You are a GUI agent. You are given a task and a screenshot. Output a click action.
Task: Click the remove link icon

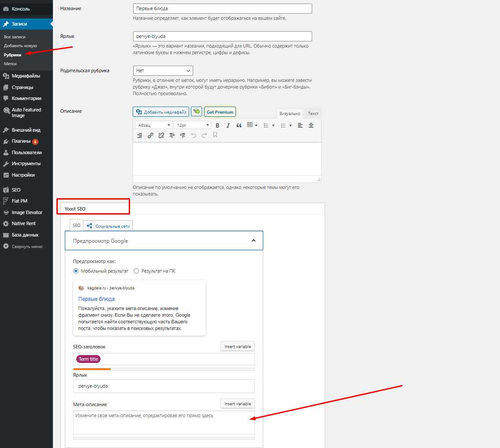click(161, 136)
